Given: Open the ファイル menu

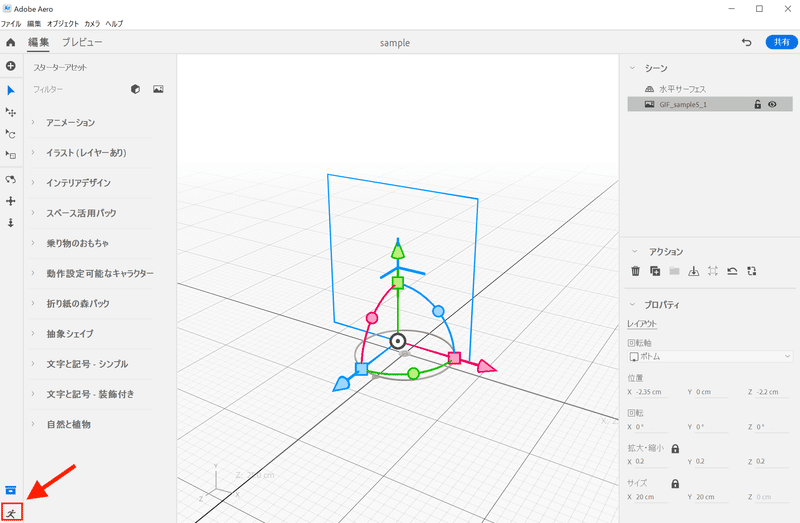Looking at the screenshot, I should [11, 23].
